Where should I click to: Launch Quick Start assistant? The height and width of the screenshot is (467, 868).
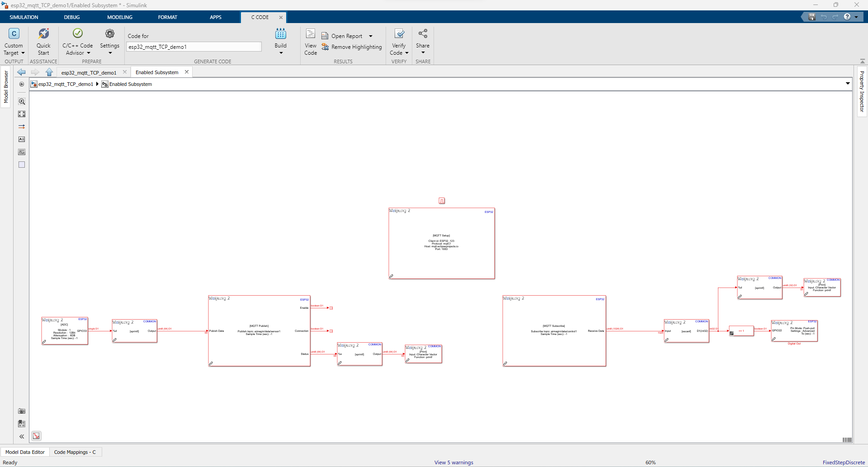pyautogui.click(x=43, y=42)
